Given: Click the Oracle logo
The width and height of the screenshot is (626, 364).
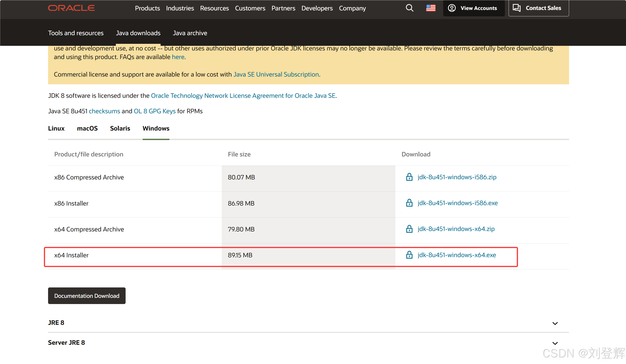Looking at the screenshot, I should [x=71, y=8].
